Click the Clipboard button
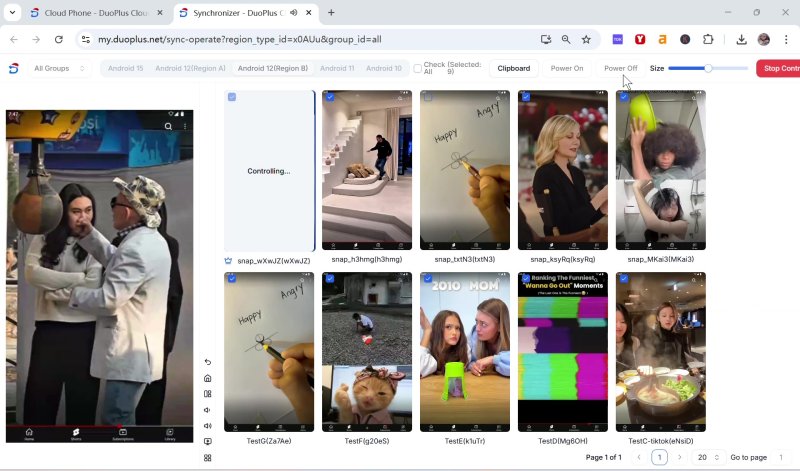The width and height of the screenshot is (800, 471). coord(514,68)
